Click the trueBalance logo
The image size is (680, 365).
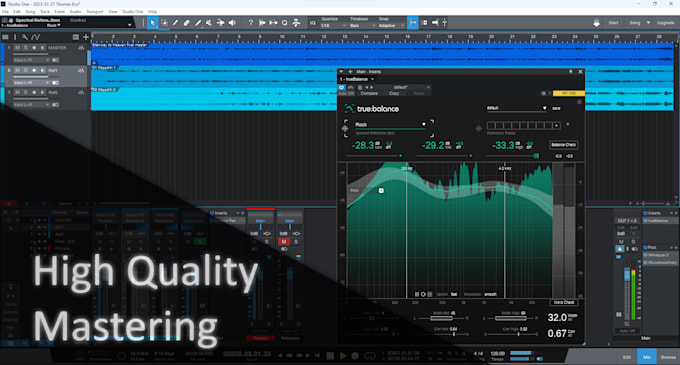[x=372, y=108]
